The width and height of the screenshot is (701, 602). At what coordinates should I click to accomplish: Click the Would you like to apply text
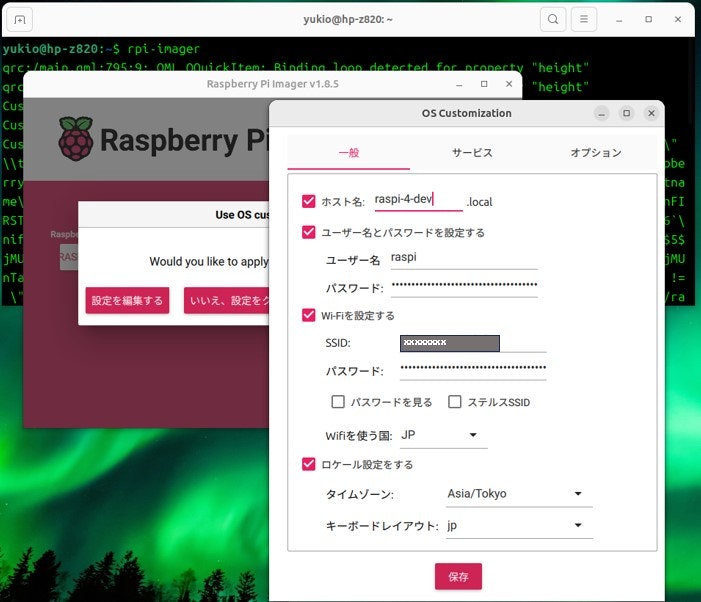(x=209, y=261)
